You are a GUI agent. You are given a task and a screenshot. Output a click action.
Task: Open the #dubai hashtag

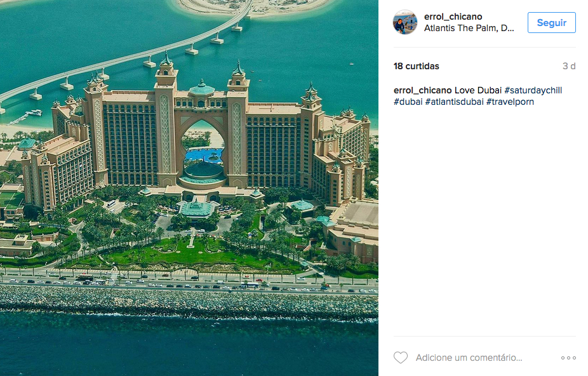click(x=408, y=102)
